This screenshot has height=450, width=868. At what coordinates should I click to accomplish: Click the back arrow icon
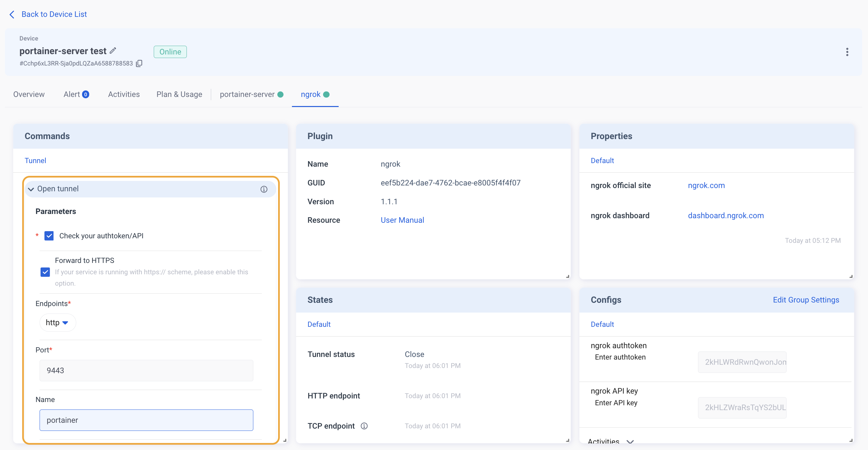point(12,15)
